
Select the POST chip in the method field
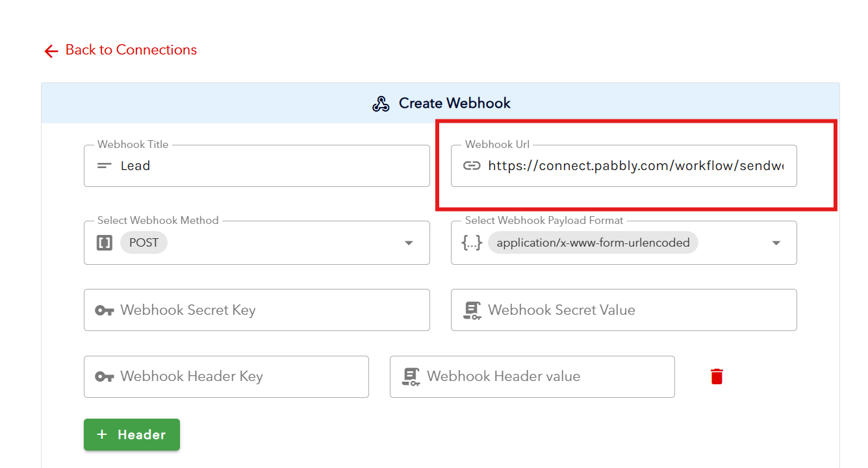pos(144,242)
